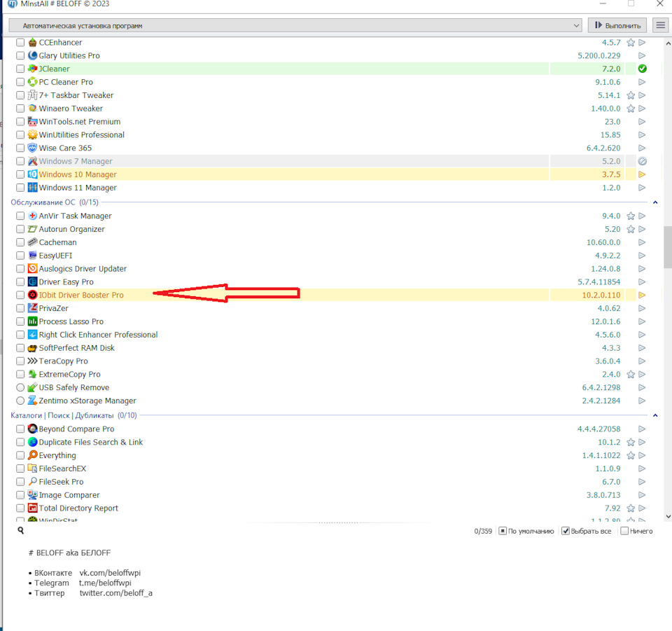
Task: Click the '0/359' selection counter
Action: pos(483,531)
